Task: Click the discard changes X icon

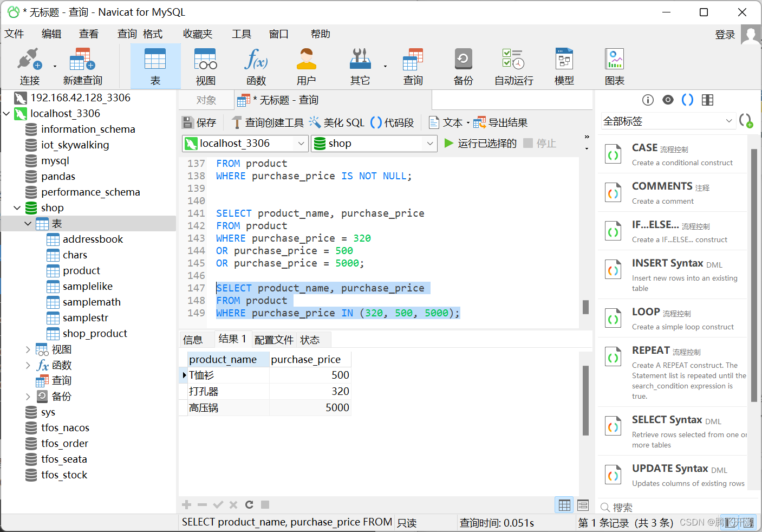Action: click(x=233, y=504)
